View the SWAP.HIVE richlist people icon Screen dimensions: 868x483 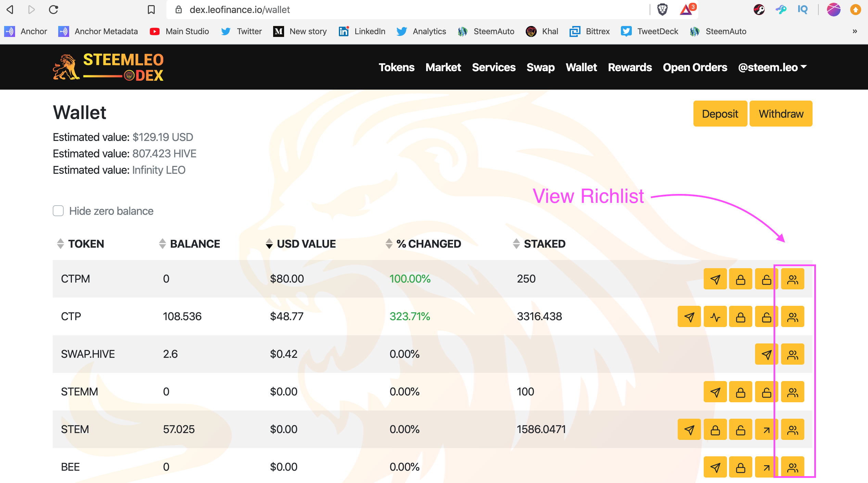pos(792,354)
